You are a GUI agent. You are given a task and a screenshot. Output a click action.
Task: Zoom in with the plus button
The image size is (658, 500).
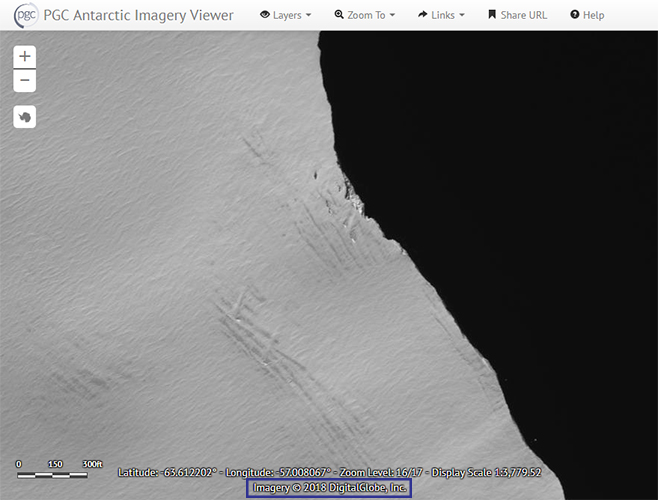pyautogui.click(x=25, y=56)
